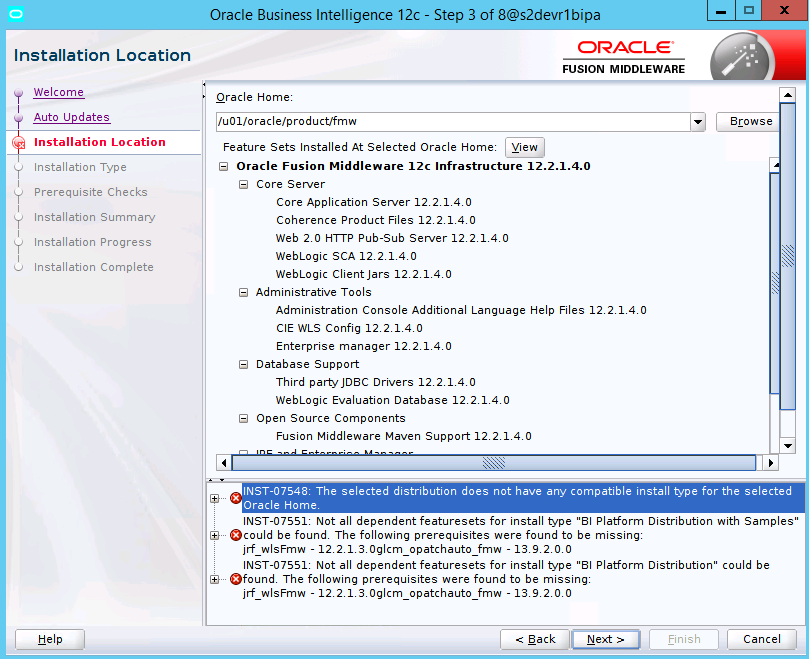Screen dimensions: 809x659
Task: Click the Oracle Home path field
Action: pos(453,122)
